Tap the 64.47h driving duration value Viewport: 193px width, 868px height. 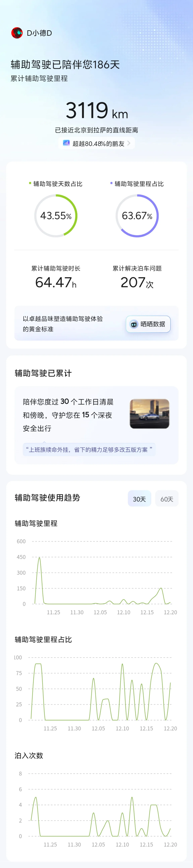click(x=56, y=282)
